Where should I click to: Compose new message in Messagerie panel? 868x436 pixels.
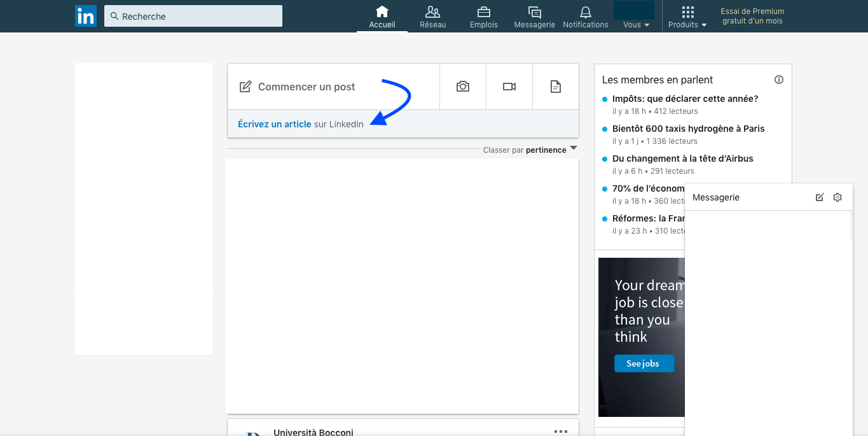tap(820, 197)
